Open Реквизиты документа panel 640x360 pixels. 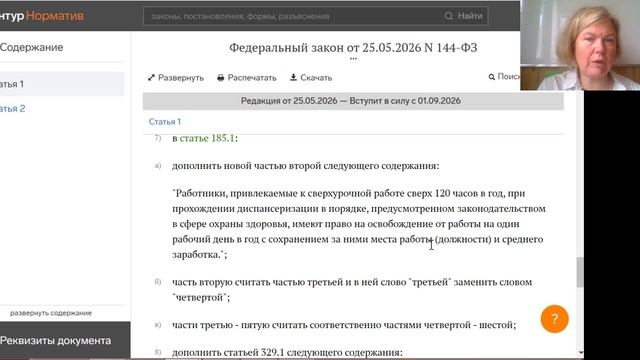[65, 340]
